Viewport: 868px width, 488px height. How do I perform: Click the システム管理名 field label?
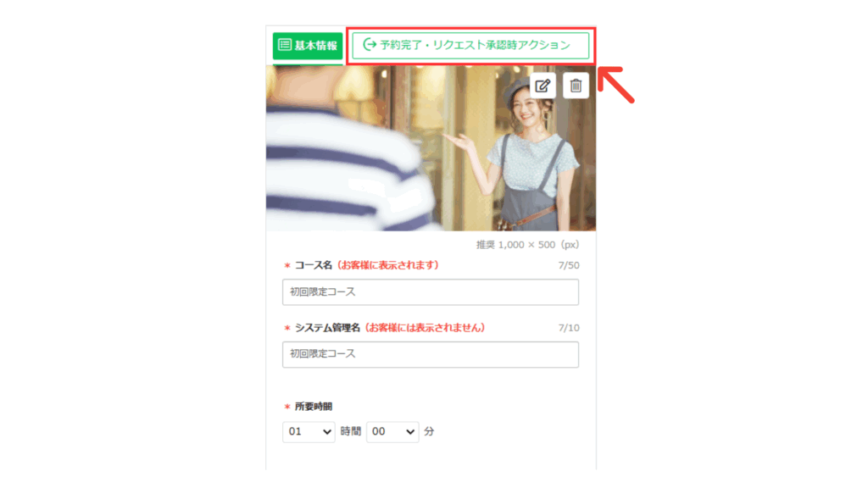point(327,328)
